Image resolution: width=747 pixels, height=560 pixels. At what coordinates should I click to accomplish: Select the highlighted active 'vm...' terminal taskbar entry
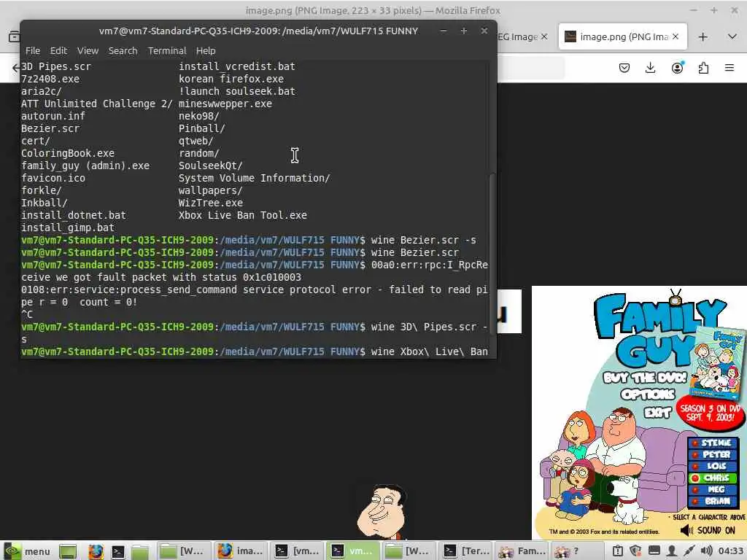353,551
